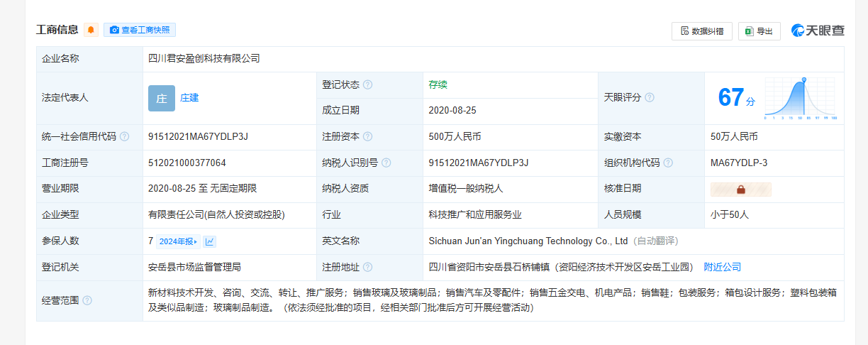Viewport: 868px width, 345px height.
Task: Click registration number 512021000377064
Action: [187, 163]
